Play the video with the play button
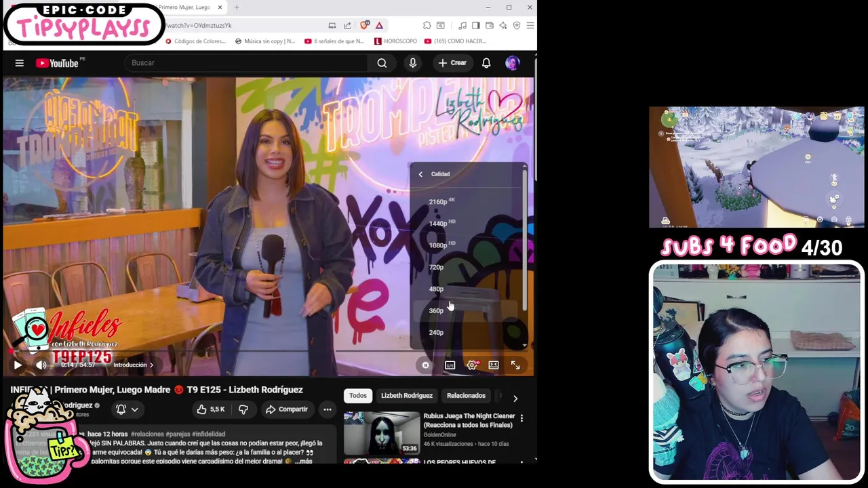Image resolution: width=868 pixels, height=488 pixels. (18, 365)
